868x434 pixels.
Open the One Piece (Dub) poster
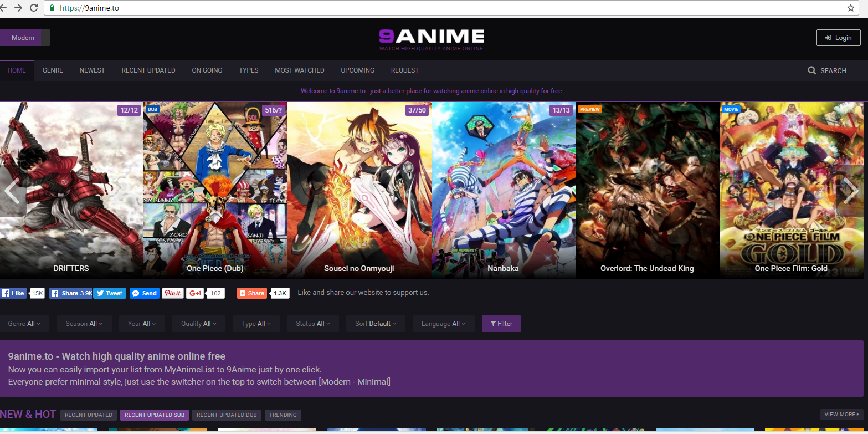215,190
